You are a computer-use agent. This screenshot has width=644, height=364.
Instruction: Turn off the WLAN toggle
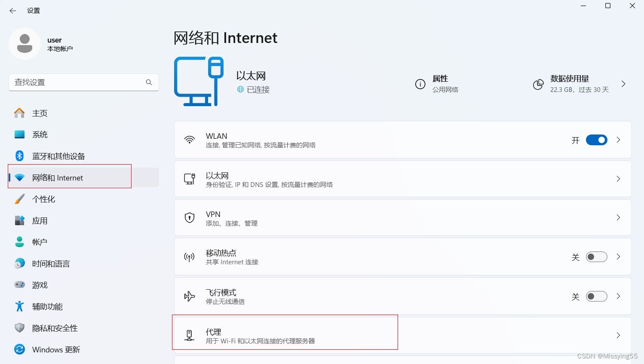click(x=597, y=140)
